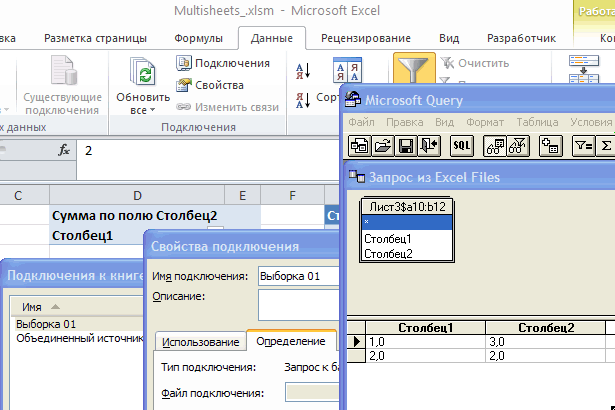Viewport: 615px width, 410px height.
Task: Click the Open Query folder icon
Action: click(x=382, y=146)
